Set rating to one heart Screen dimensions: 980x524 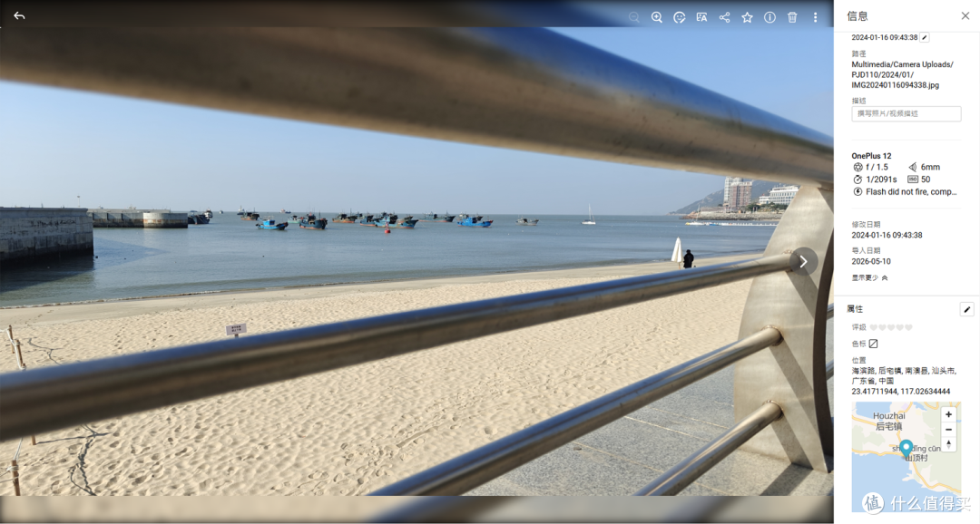[873, 327]
